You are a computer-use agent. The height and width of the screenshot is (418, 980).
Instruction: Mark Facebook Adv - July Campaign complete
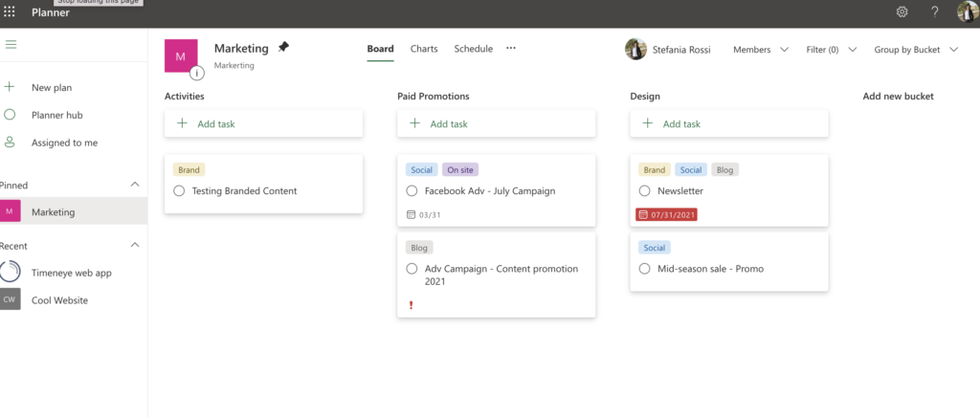(412, 190)
